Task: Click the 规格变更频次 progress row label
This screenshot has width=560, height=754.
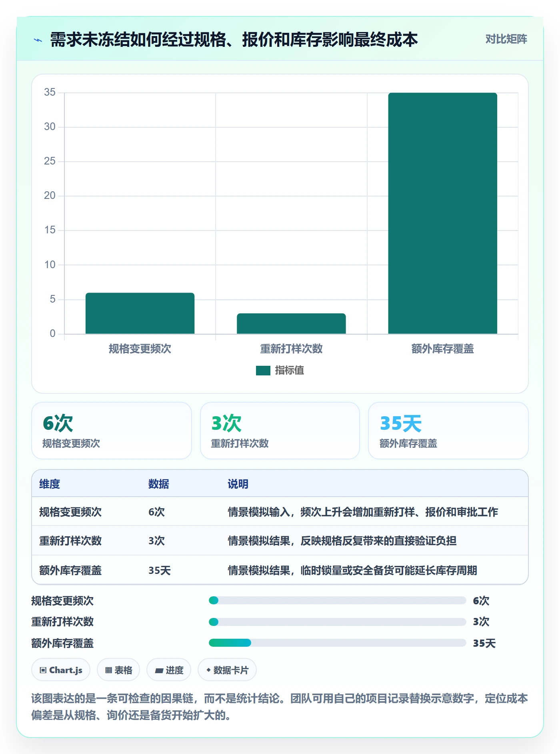Action: click(62, 601)
